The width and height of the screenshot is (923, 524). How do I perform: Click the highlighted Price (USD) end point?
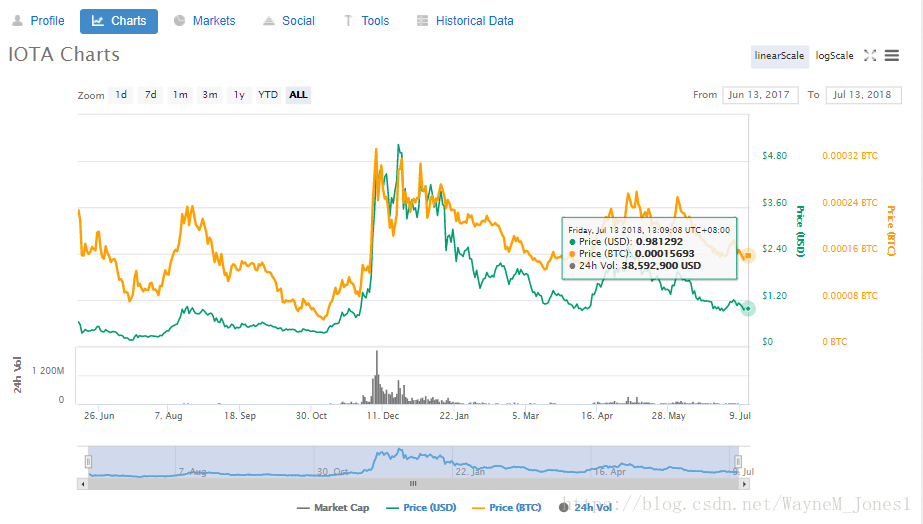[748, 308]
